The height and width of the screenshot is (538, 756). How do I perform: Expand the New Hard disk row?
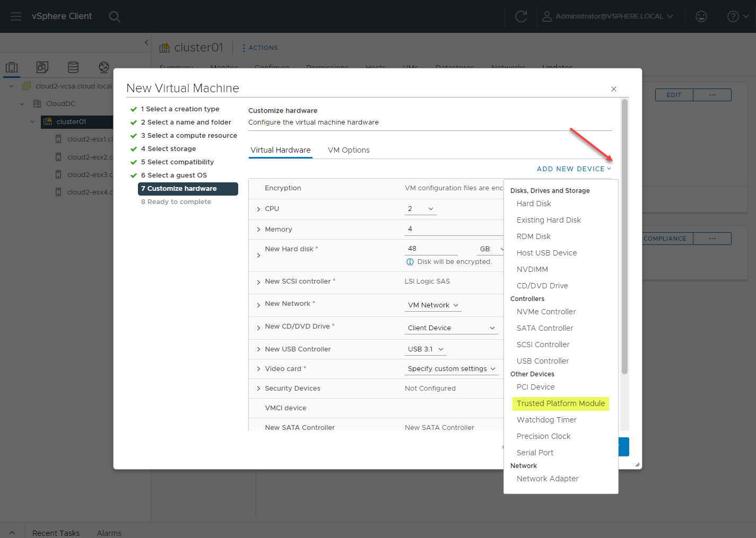[x=258, y=255]
